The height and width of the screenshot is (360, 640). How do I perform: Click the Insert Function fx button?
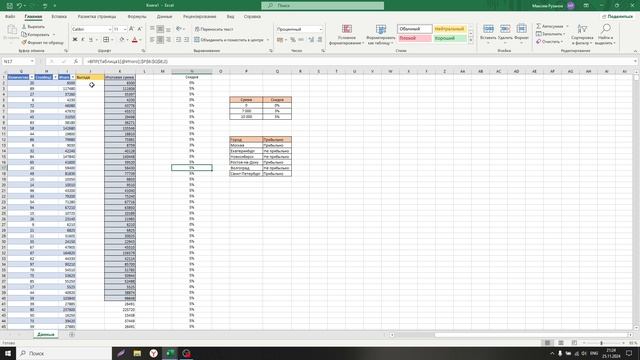click(76, 61)
